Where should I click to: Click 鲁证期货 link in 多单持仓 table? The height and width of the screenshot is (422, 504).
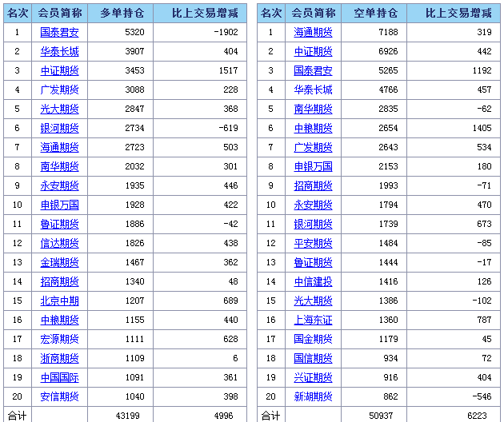click(x=59, y=224)
